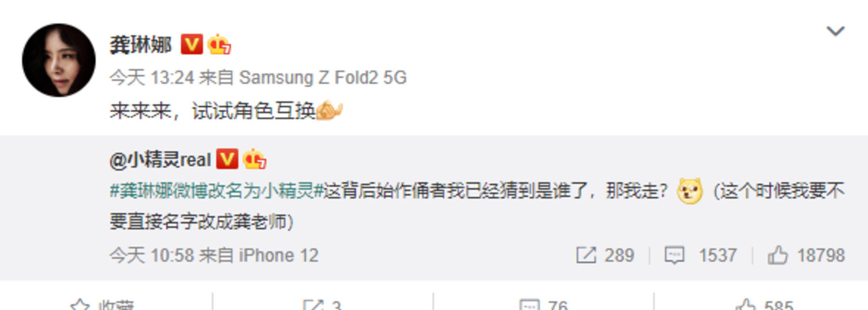Open the iPhone 12 source link
Viewport: 868px width, 310px height.
[x=279, y=256]
